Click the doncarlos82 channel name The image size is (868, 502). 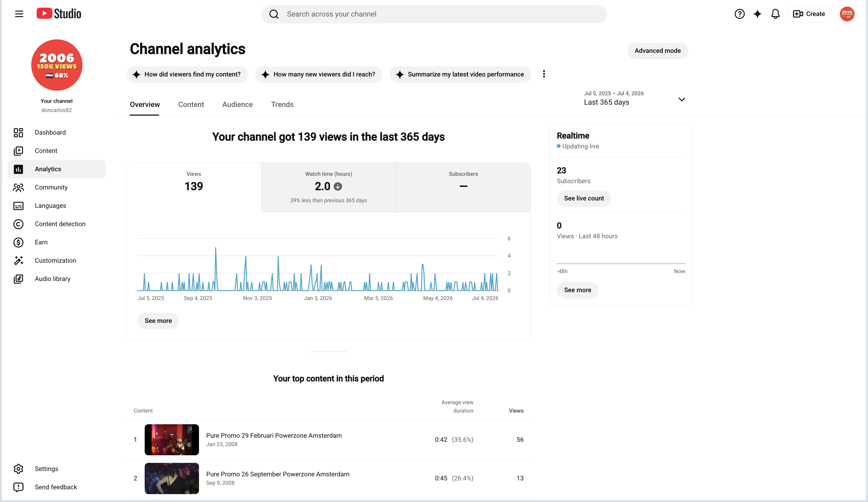pyautogui.click(x=57, y=110)
